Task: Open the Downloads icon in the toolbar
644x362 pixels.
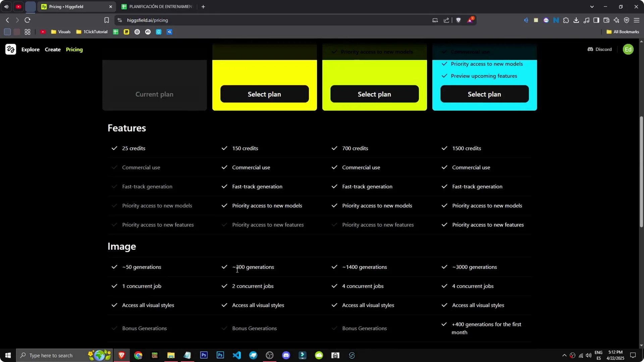Action: pyautogui.click(x=576, y=20)
